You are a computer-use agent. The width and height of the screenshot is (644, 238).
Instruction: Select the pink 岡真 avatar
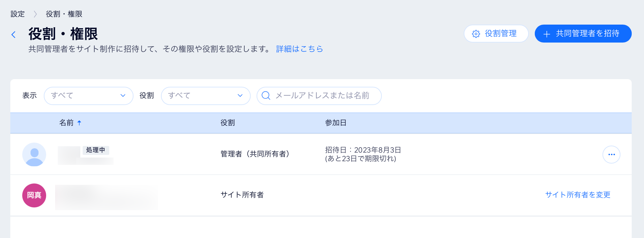point(34,195)
